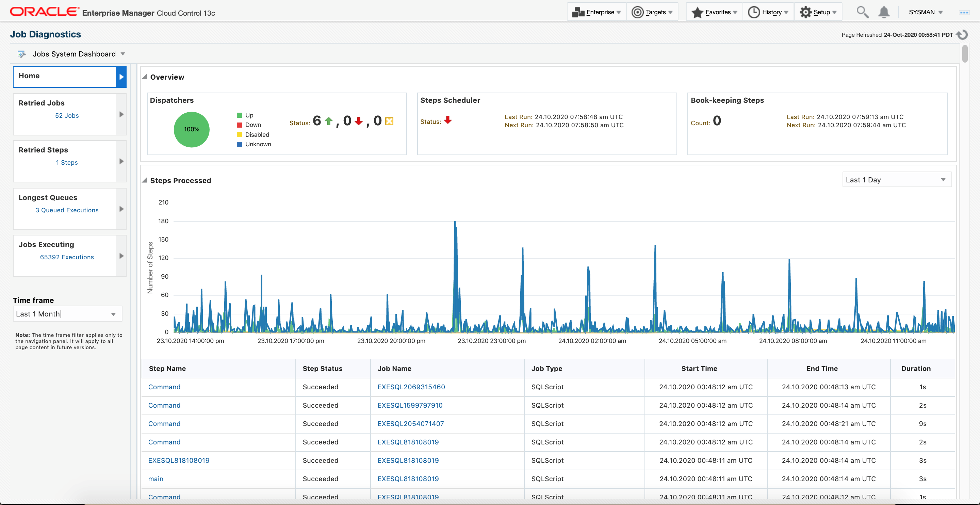Viewport: 980px width, 505px height.
Task: Open the SYSMAN user menu
Action: [x=926, y=12]
